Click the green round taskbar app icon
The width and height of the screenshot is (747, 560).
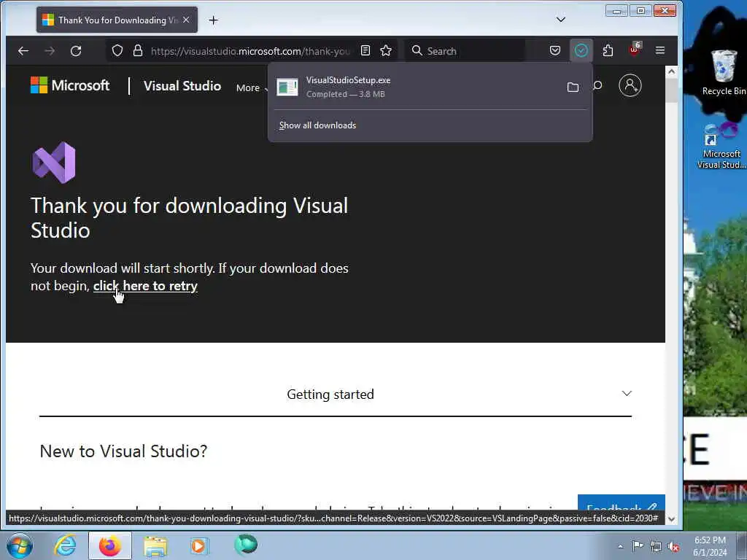coord(246,544)
